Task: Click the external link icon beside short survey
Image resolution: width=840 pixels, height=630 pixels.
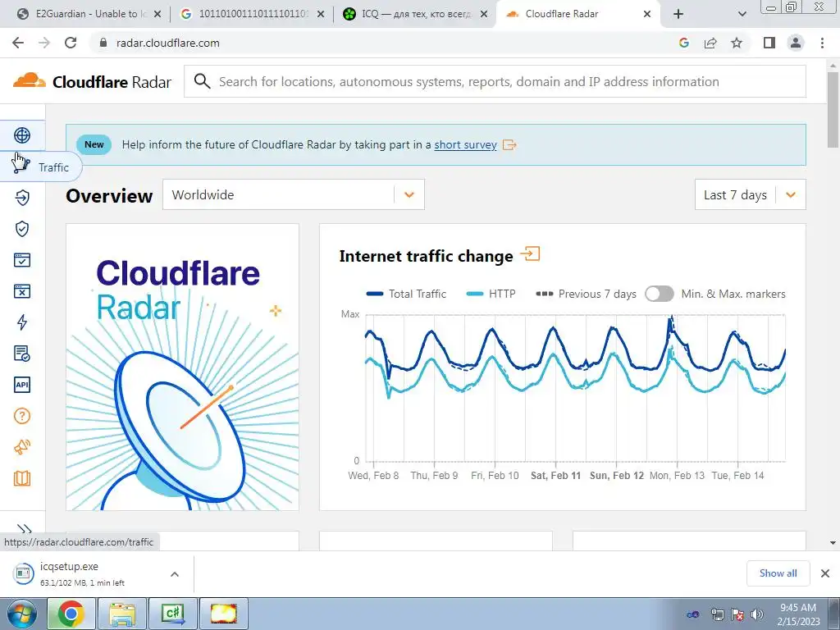Action: pyautogui.click(x=509, y=144)
